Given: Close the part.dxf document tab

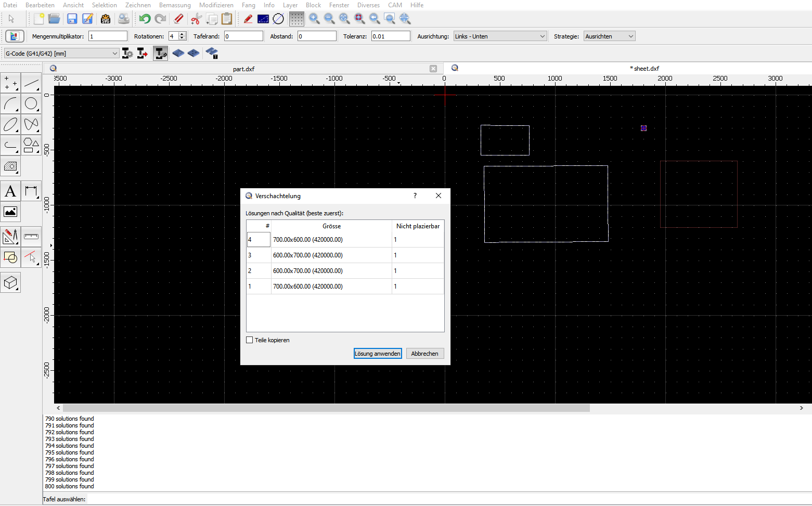Looking at the screenshot, I should tap(433, 69).
